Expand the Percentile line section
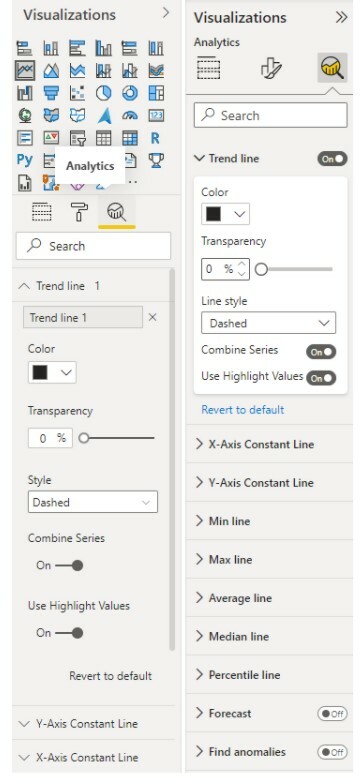This screenshot has height=784, width=362. [x=269, y=675]
